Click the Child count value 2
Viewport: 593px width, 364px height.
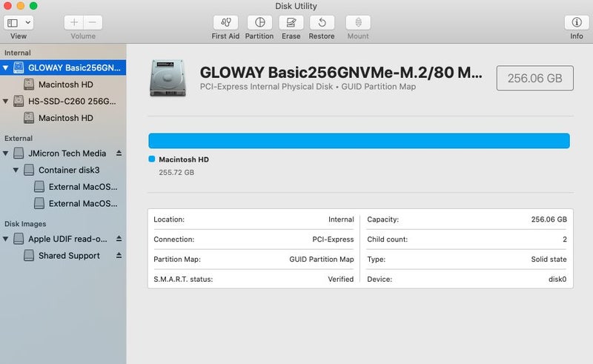click(x=565, y=239)
